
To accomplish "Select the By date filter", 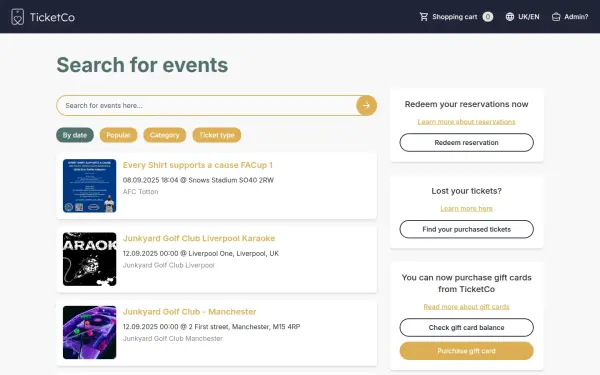I will click(x=75, y=135).
